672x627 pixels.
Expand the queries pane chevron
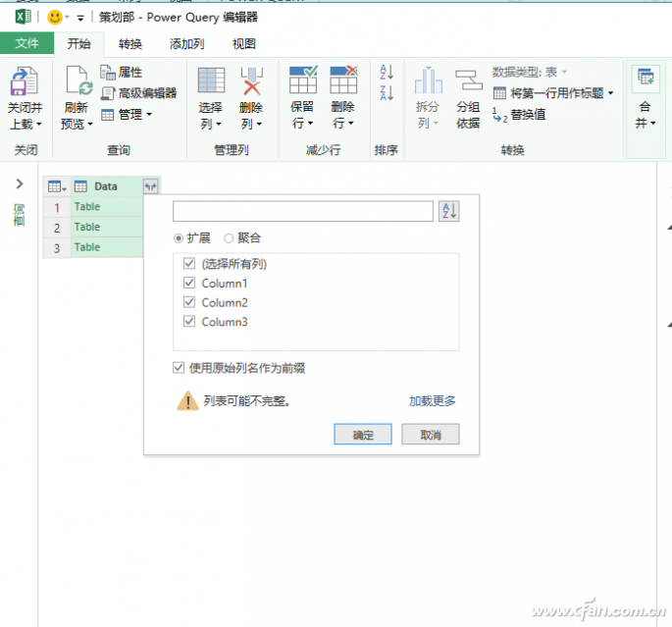tap(20, 183)
